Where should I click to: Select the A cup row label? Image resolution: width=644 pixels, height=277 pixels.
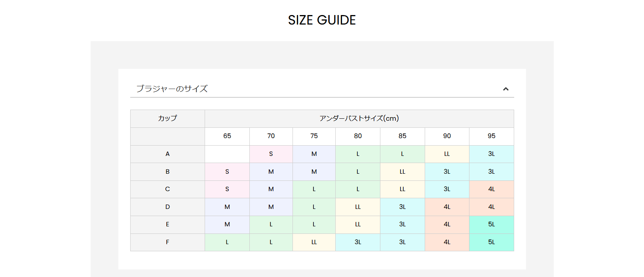click(167, 154)
